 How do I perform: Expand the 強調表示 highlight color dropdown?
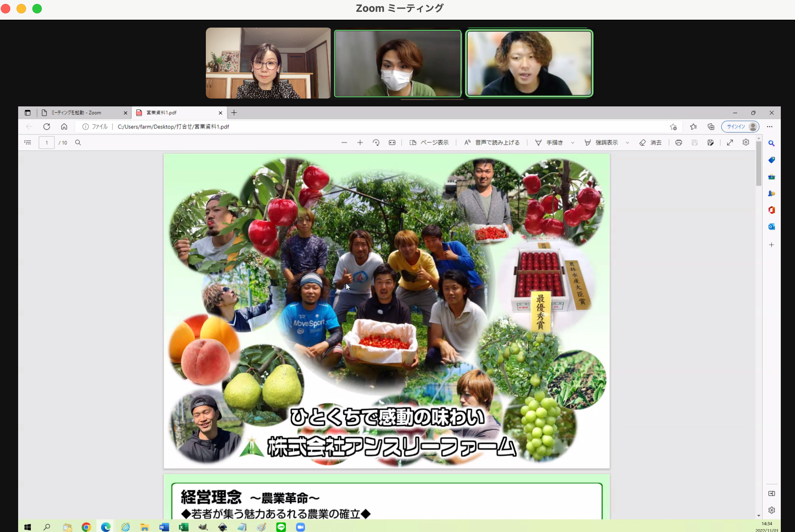click(627, 143)
